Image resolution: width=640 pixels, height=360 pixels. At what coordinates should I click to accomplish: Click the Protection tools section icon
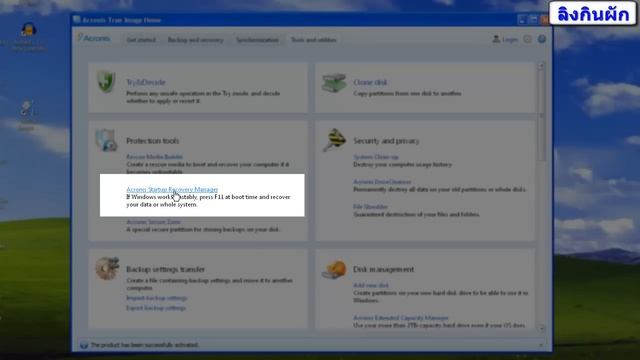[x=106, y=140]
